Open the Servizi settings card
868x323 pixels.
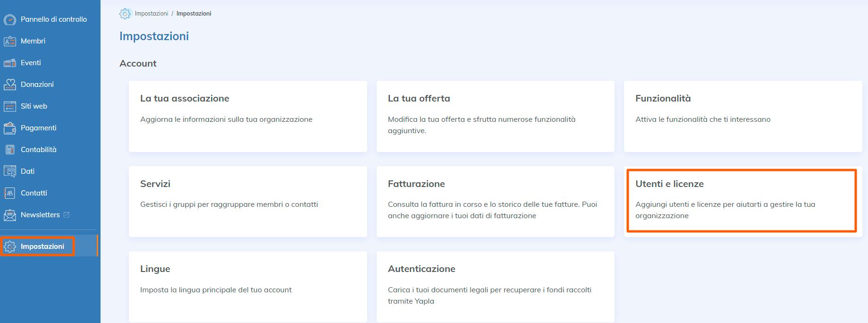[x=248, y=201]
